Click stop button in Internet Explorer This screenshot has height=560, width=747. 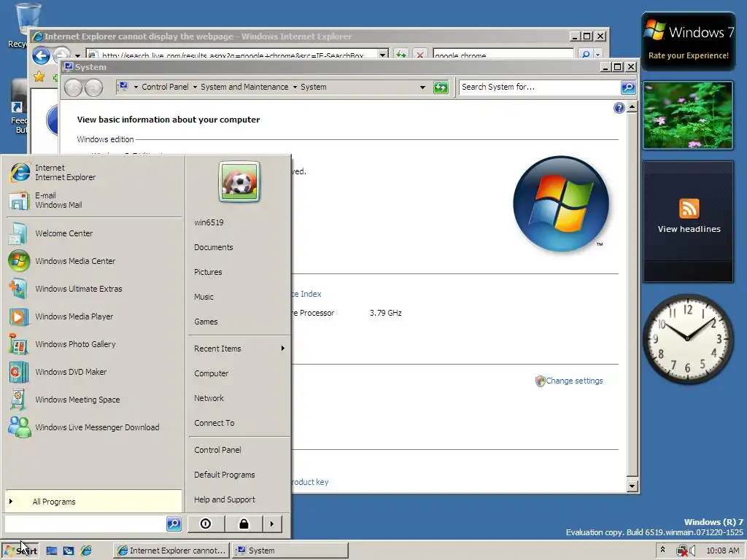point(419,55)
